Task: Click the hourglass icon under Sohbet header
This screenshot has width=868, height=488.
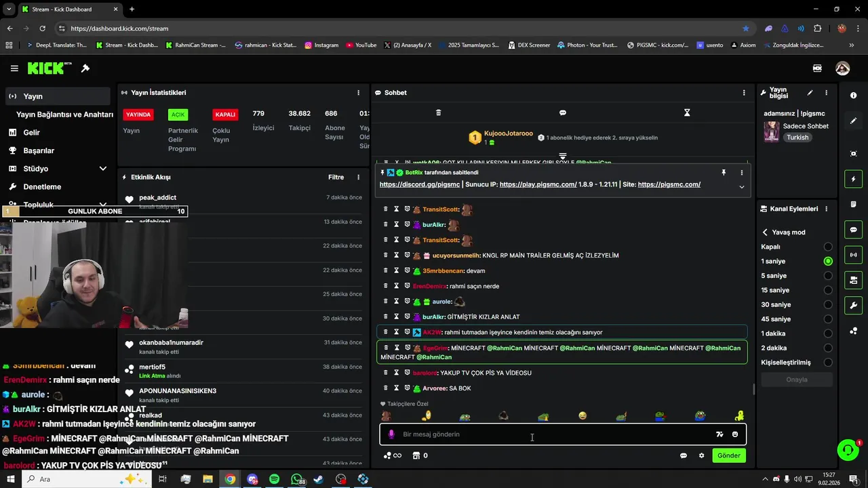Action: coord(687,113)
